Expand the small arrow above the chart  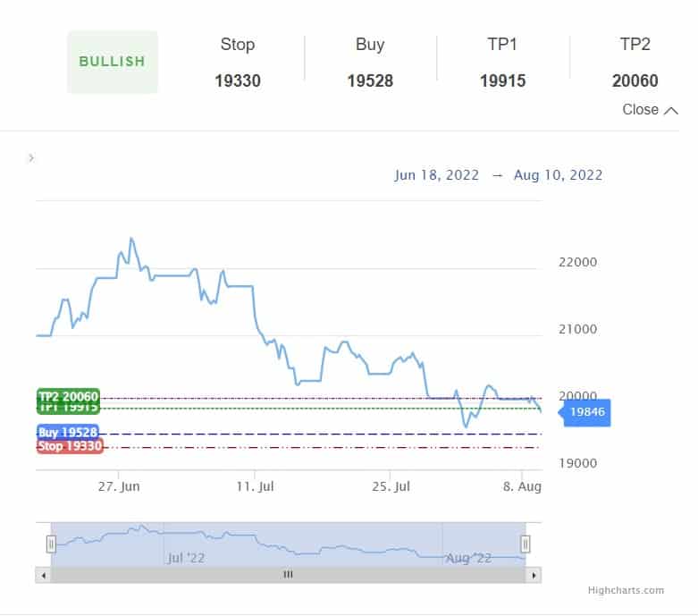pos(31,158)
